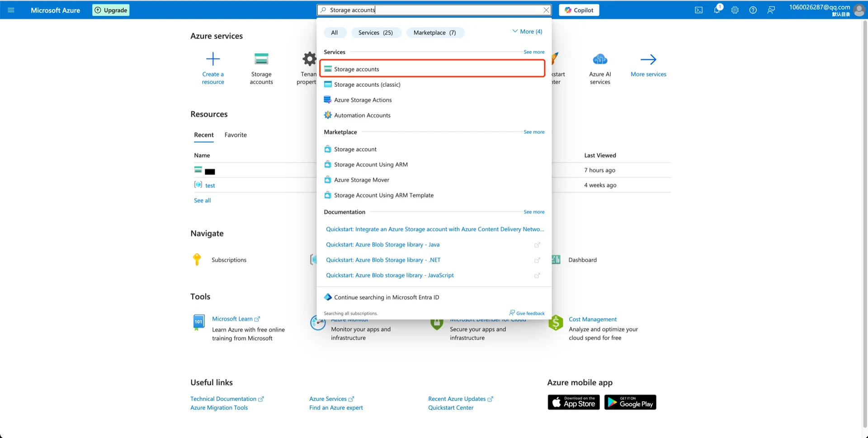
Task: Filter search results by Services (25)
Action: [376, 33]
